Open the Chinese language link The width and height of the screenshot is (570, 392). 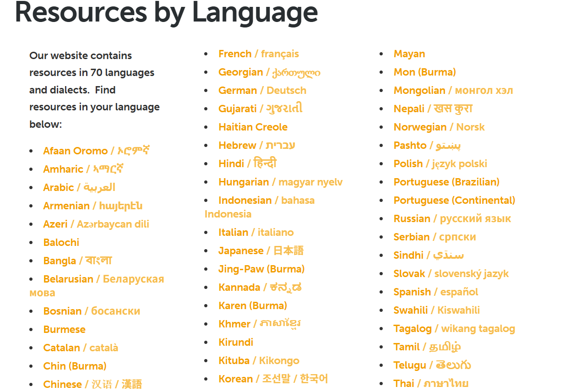pyautogui.click(x=92, y=384)
